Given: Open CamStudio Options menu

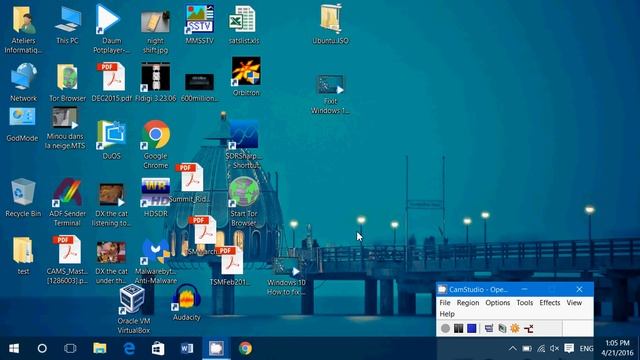Looking at the screenshot, I should point(498,302).
